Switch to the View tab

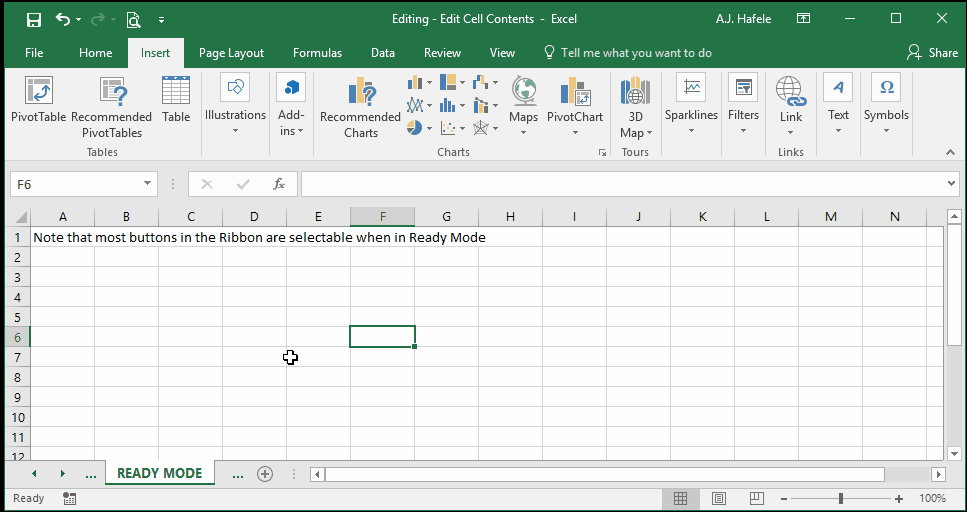pyautogui.click(x=502, y=53)
